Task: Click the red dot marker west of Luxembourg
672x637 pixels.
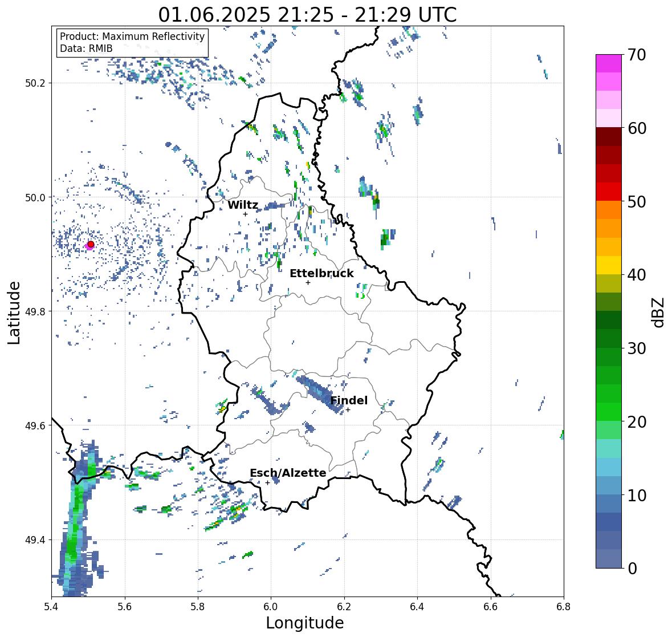Action: [91, 244]
